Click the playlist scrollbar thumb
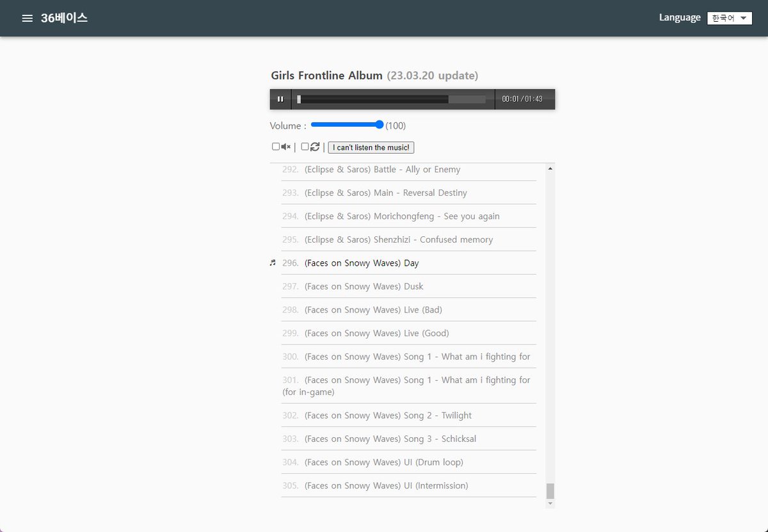 [550, 491]
